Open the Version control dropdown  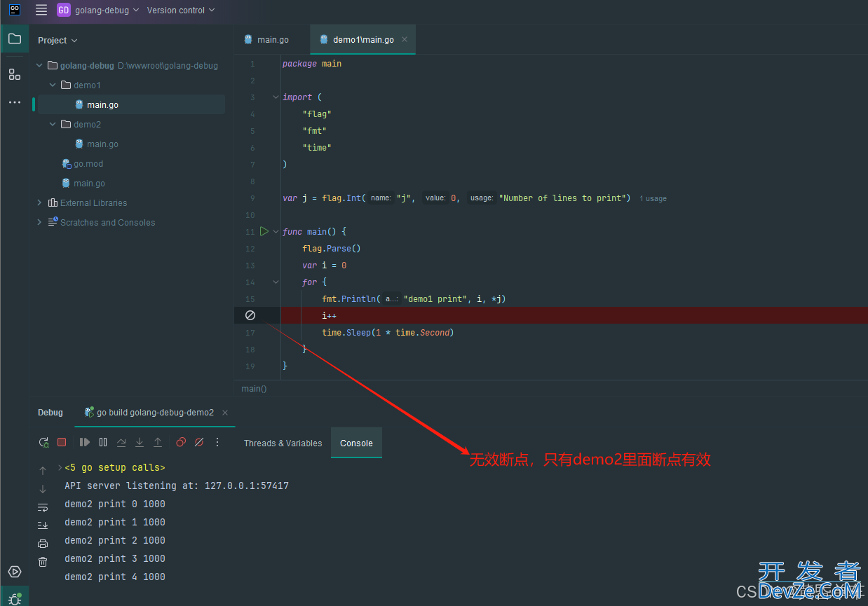pos(181,10)
